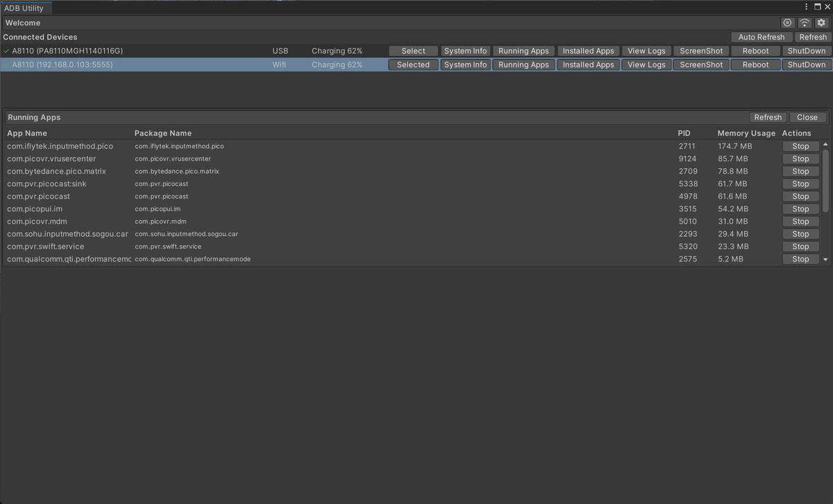Screen dimensions: 833x504
Task: Open System Info for Wifi device
Action: (465, 65)
